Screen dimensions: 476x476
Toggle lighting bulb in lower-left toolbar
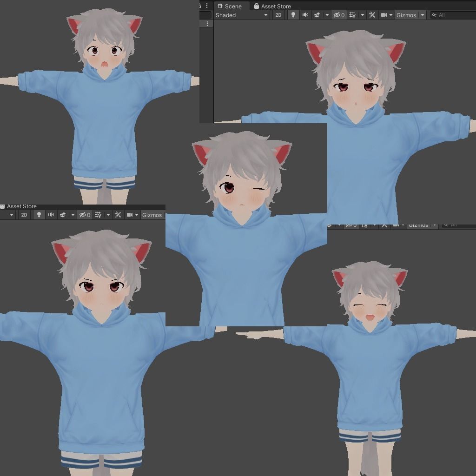point(39,215)
